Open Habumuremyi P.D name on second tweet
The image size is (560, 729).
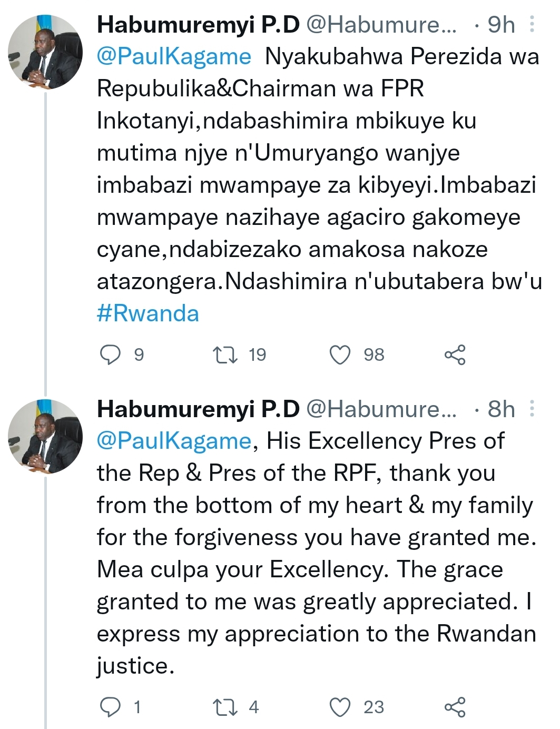pos(198,409)
